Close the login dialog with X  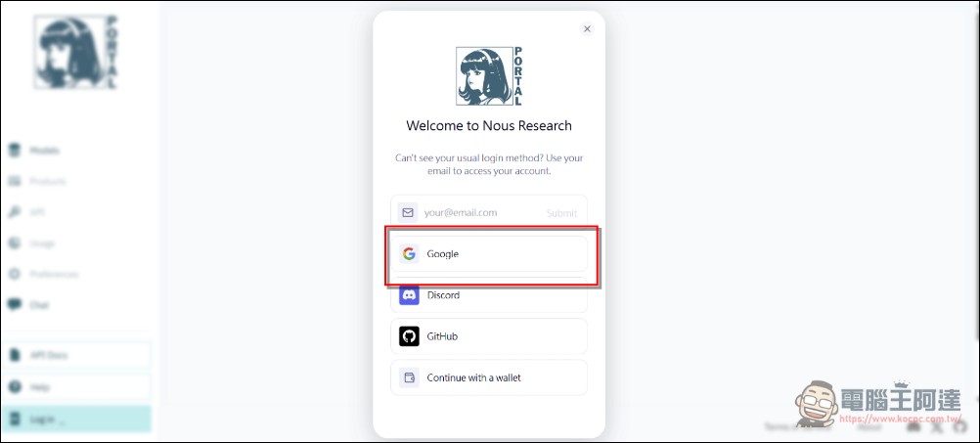[x=587, y=29]
